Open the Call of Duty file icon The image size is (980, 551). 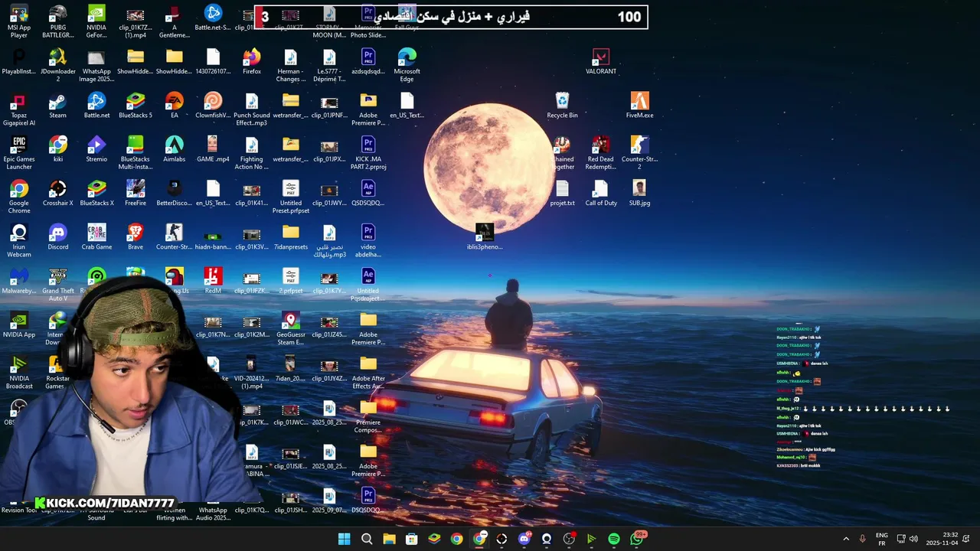tap(601, 193)
